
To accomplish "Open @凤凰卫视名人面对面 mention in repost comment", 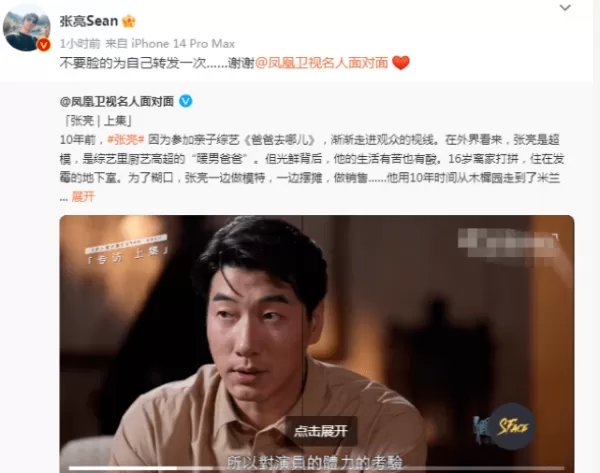I will pyautogui.click(x=322, y=63).
